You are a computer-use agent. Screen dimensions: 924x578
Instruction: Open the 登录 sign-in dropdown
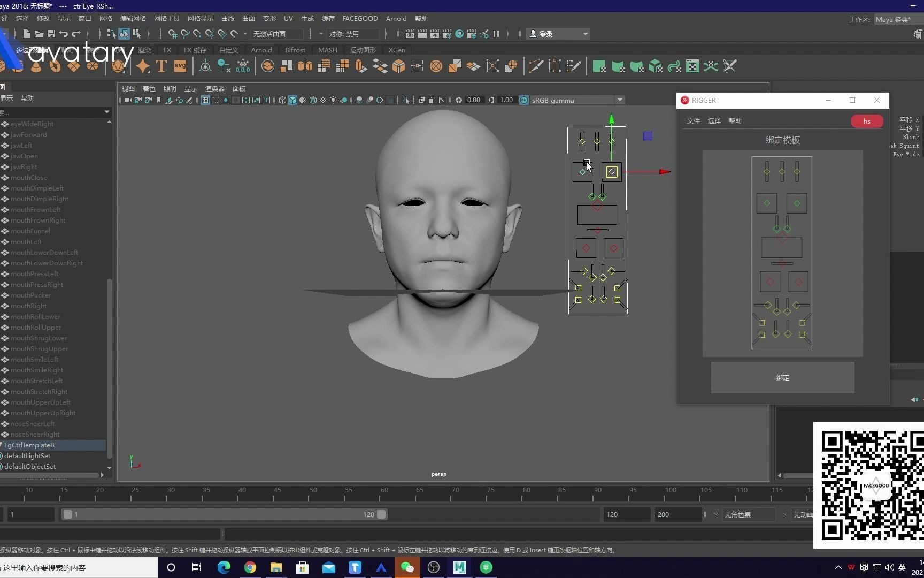pos(558,34)
